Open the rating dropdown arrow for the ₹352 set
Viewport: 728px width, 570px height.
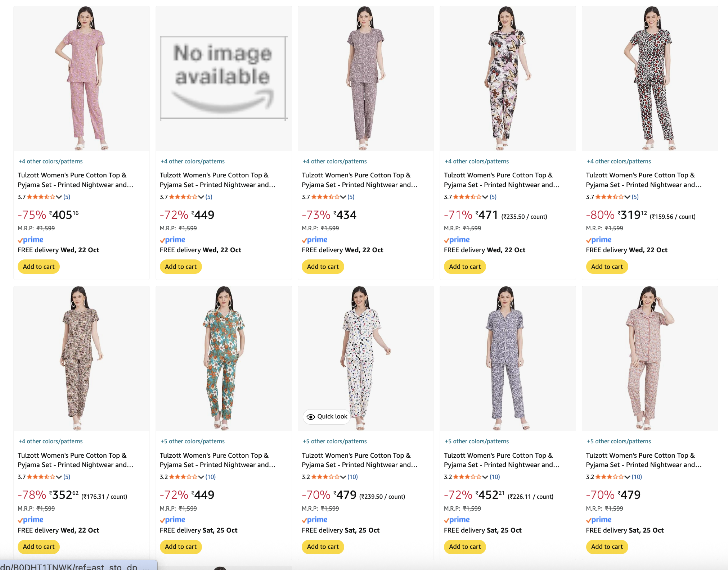click(59, 477)
